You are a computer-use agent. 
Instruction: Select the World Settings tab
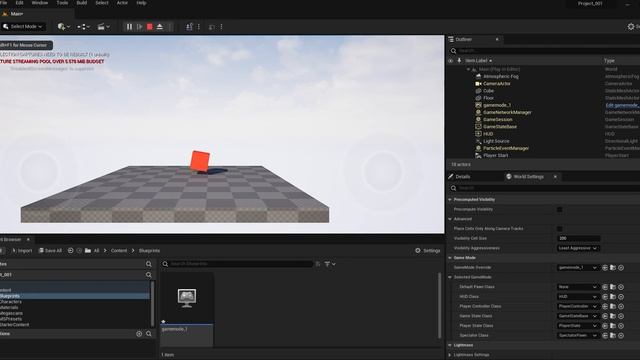tap(529, 177)
